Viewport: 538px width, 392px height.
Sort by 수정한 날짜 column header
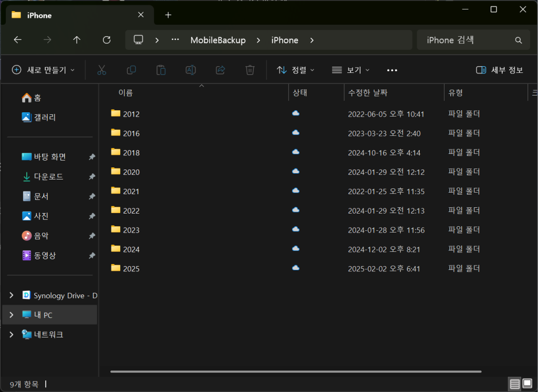pyautogui.click(x=368, y=93)
